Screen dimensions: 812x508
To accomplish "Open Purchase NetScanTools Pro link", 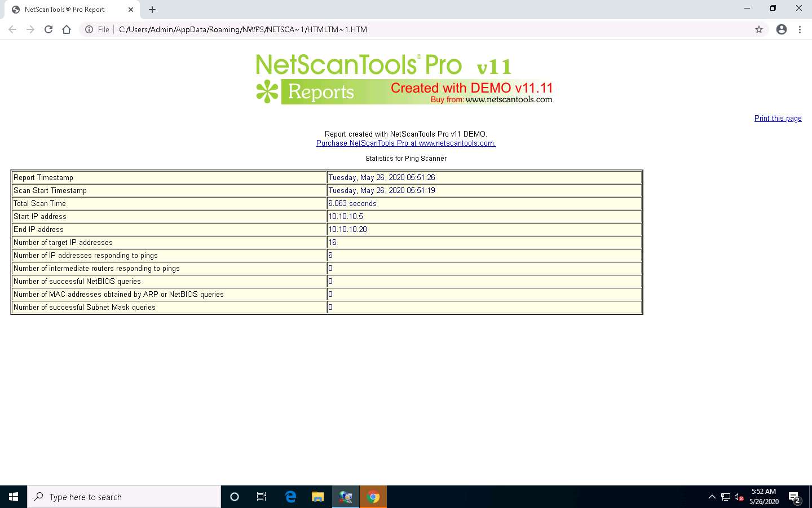I will (406, 143).
